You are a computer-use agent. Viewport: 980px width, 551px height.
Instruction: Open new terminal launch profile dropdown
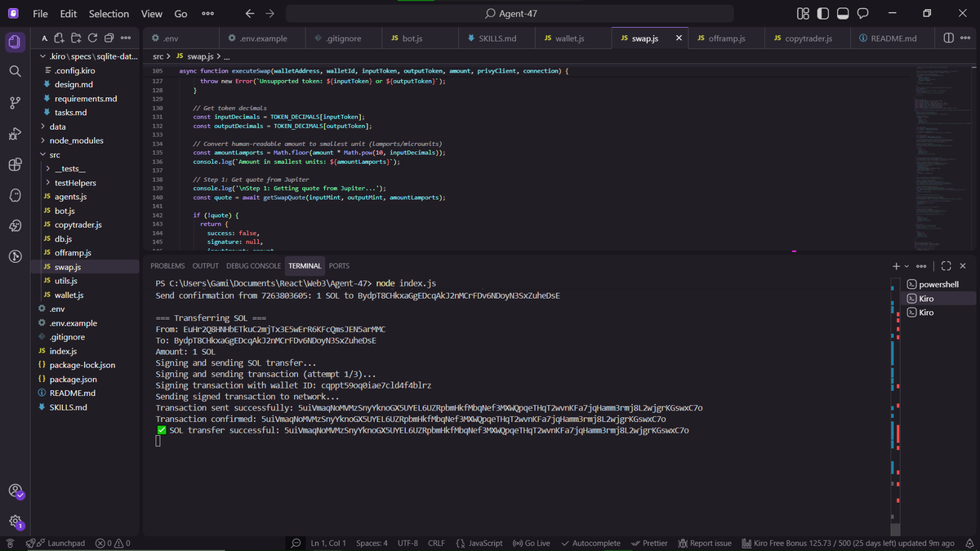click(905, 266)
